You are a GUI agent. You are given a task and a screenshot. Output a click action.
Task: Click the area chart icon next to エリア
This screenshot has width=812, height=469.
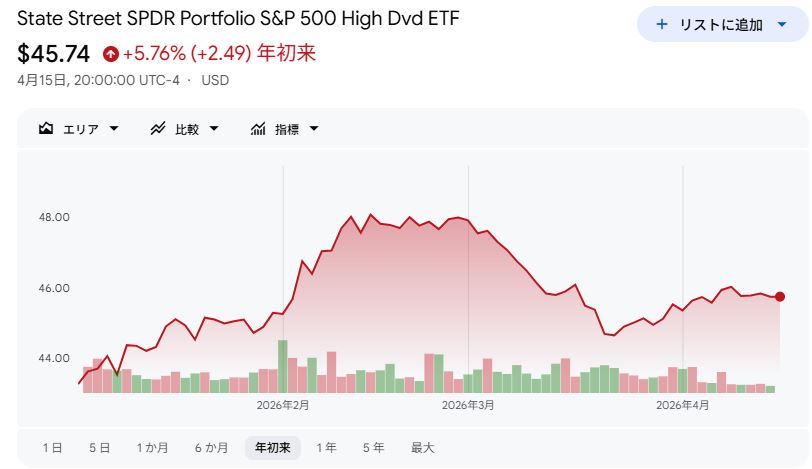pos(46,129)
